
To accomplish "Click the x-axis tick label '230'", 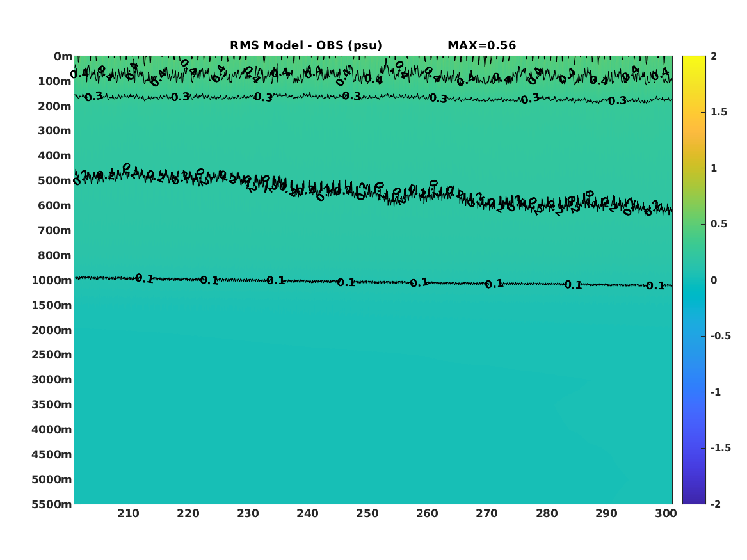I will pyautogui.click(x=248, y=514).
